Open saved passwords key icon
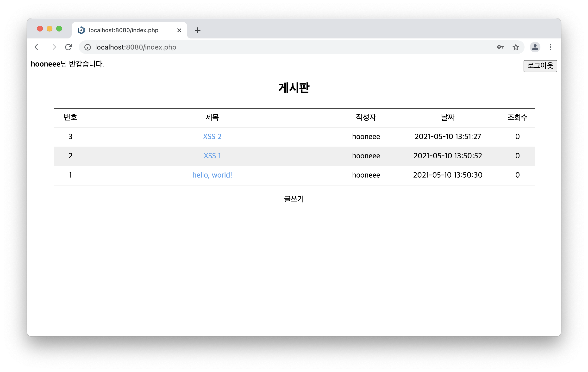Viewport: 588px width, 372px height. pyautogui.click(x=500, y=47)
